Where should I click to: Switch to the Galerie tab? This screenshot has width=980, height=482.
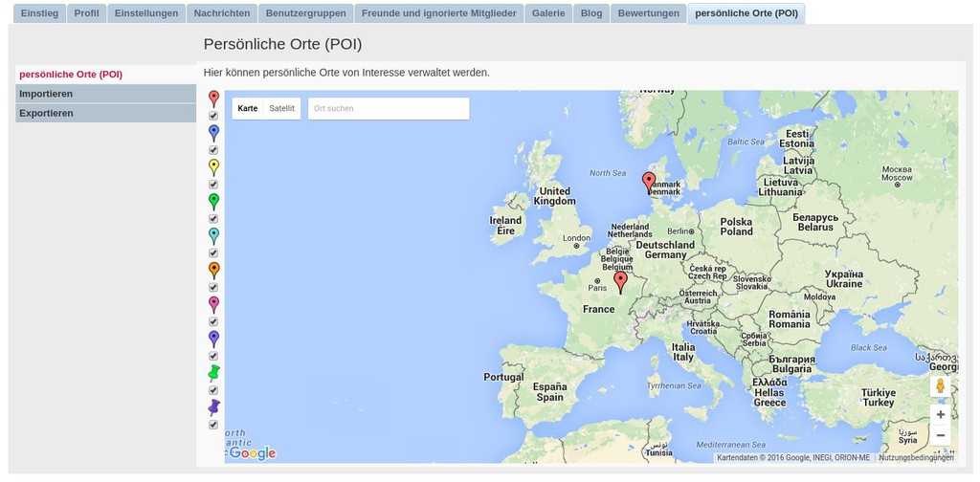(548, 13)
